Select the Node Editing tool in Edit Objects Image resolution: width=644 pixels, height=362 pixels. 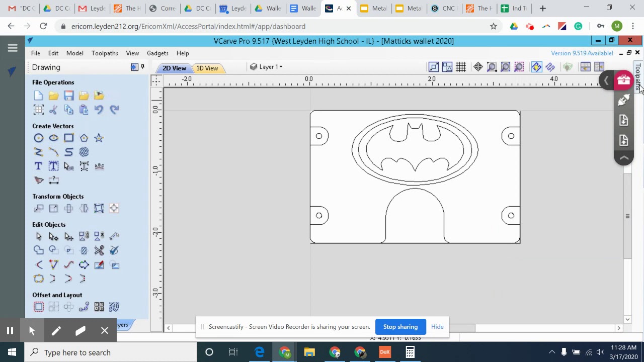[54, 236]
